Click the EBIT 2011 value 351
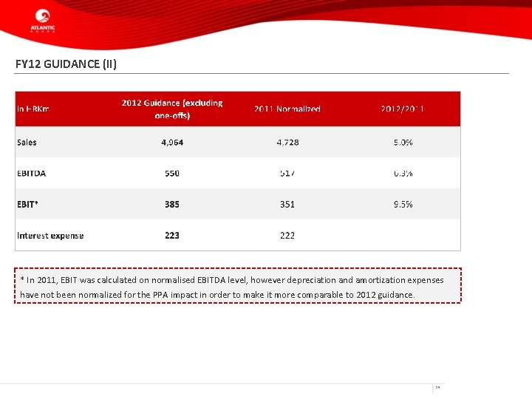 [x=287, y=204]
